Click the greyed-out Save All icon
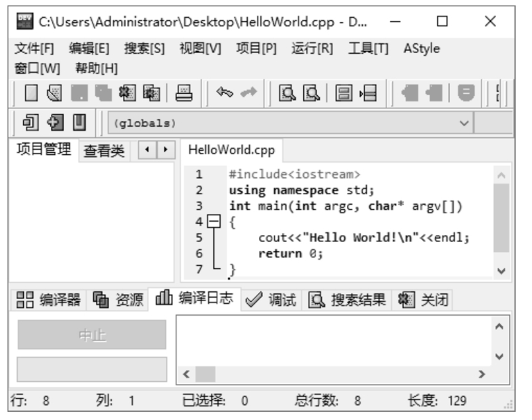Viewport: 532px width, 420px height. click(x=103, y=93)
